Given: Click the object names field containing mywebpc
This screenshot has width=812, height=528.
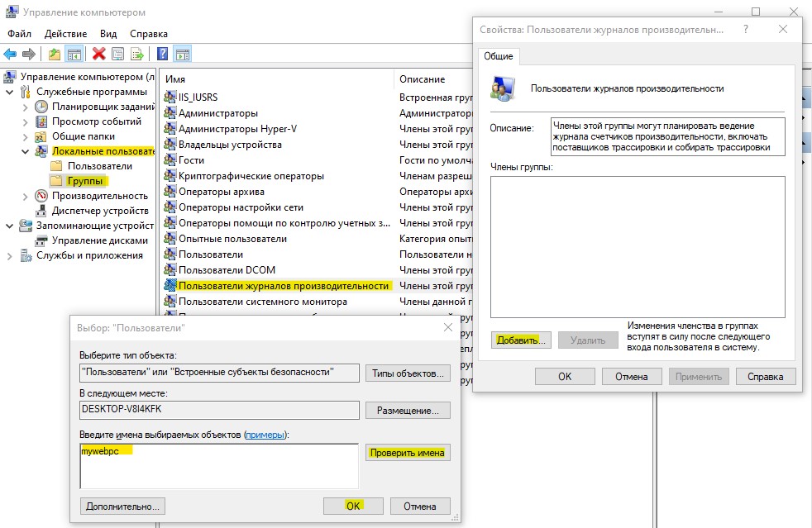Looking at the screenshot, I should pyautogui.click(x=219, y=466).
